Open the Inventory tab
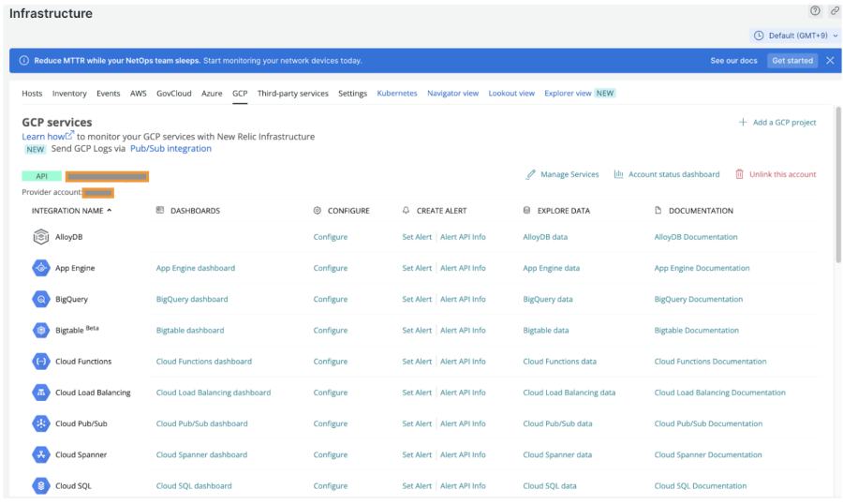Screen dimensions: 843x504 [69, 93]
